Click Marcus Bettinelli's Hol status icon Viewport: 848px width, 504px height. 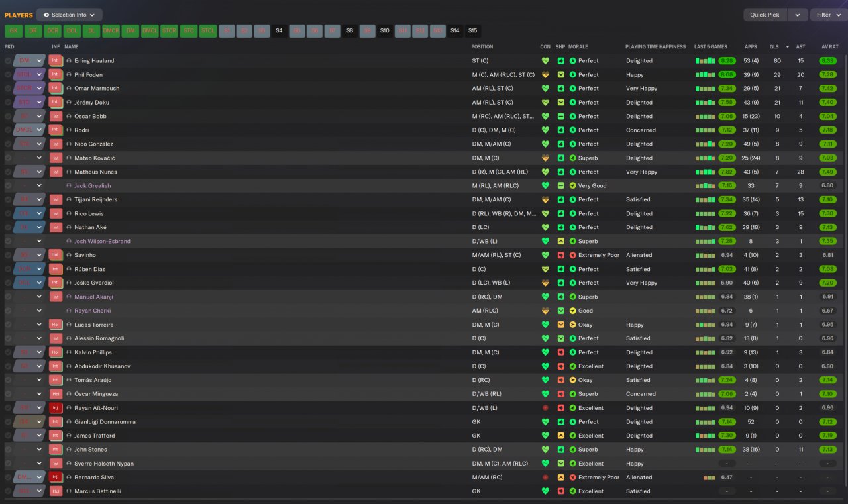point(56,491)
